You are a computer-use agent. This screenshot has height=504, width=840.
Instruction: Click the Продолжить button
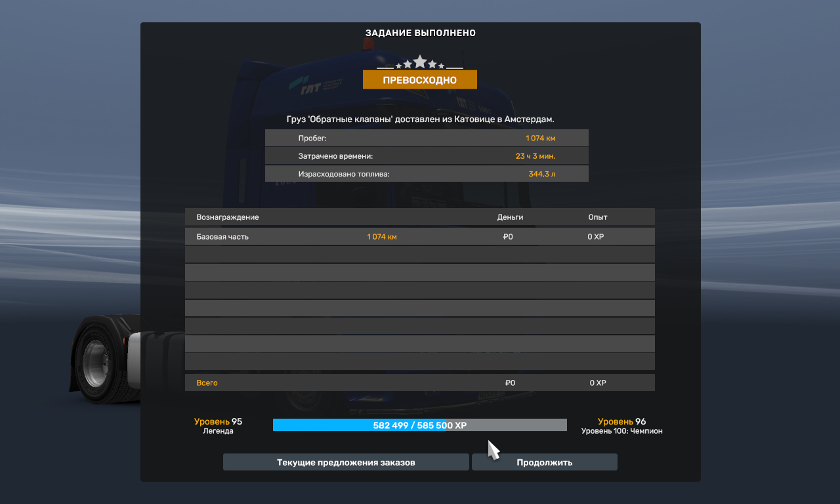(x=544, y=462)
